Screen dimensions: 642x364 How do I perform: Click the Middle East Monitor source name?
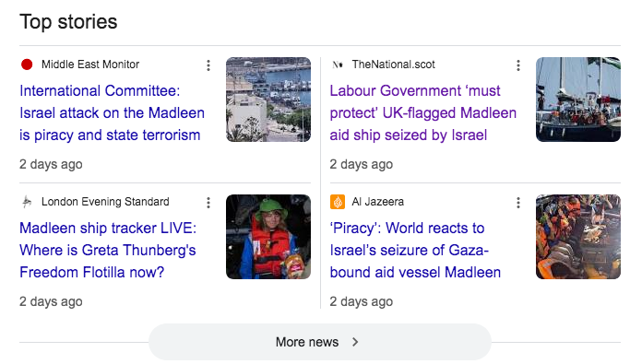pos(90,65)
